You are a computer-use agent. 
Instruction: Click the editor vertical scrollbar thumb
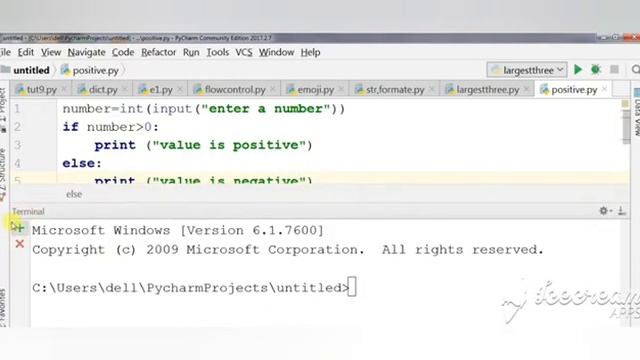coord(626,127)
